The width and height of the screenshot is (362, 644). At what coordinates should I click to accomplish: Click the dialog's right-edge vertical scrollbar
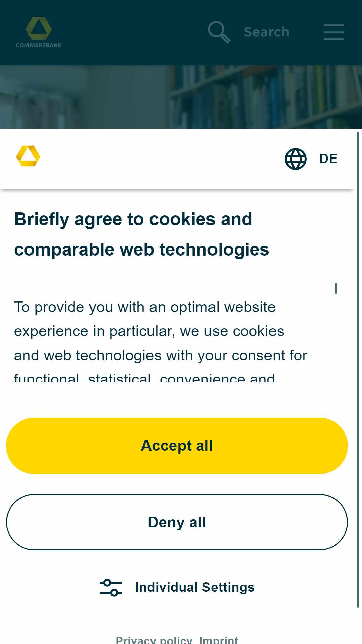[x=358, y=370]
